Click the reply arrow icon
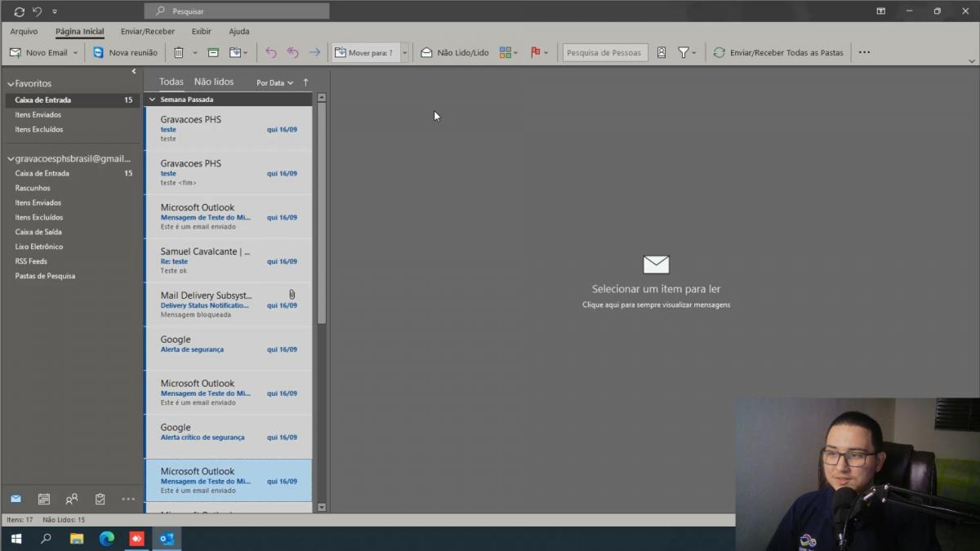Screen dimensions: 980x551 [x=271, y=52]
